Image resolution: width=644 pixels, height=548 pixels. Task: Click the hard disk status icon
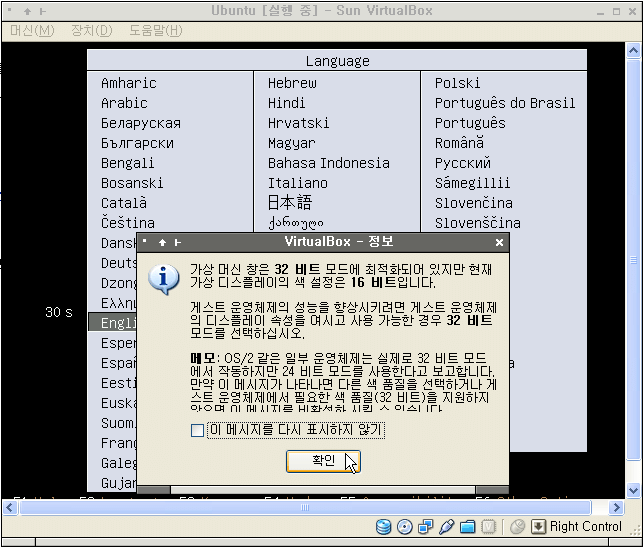click(383, 527)
